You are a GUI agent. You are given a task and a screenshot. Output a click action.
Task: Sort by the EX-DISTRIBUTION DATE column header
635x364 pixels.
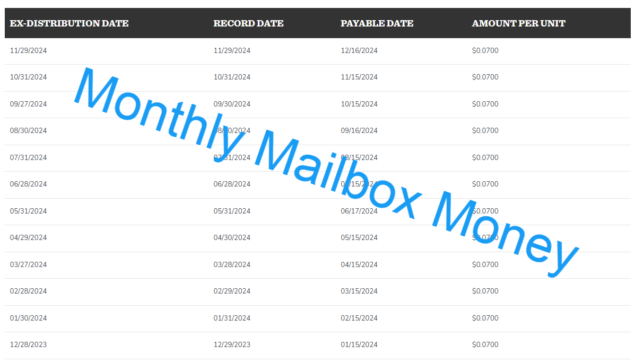click(69, 23)
